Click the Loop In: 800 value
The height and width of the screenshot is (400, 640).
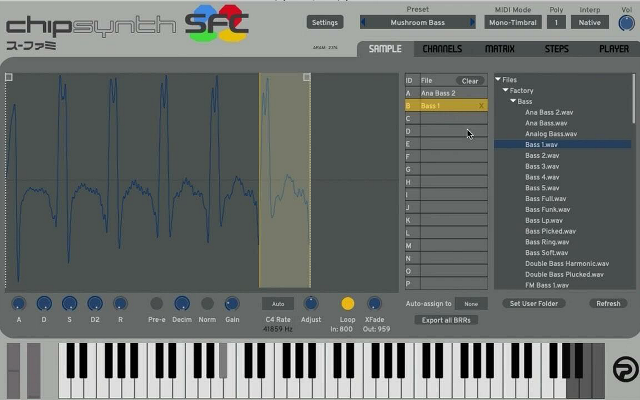pyautogui.click(x=341, y=329)
